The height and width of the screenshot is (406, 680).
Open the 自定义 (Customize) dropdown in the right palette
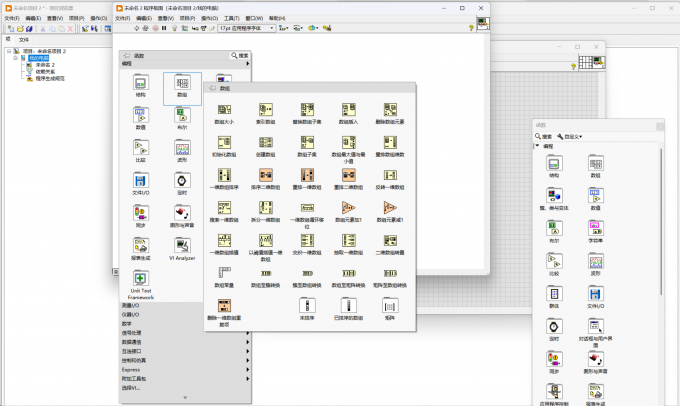569,137
